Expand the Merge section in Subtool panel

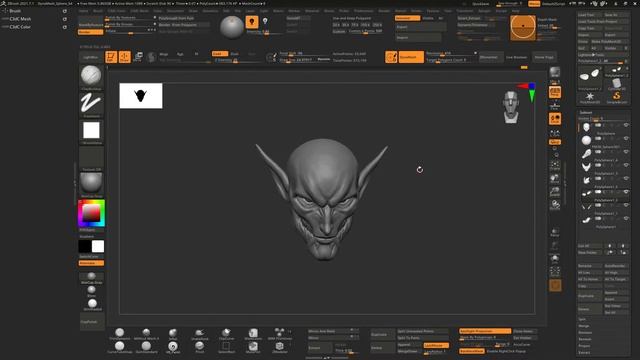[584, 326]
